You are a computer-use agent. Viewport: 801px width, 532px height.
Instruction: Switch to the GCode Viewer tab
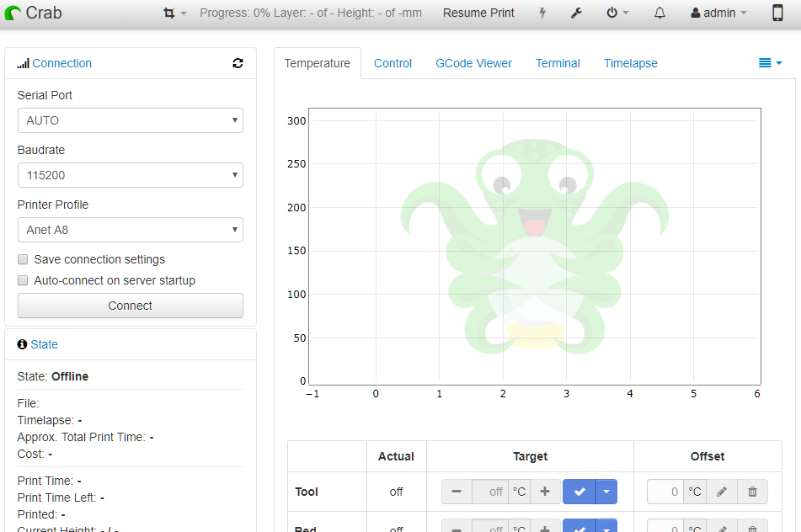473,63
